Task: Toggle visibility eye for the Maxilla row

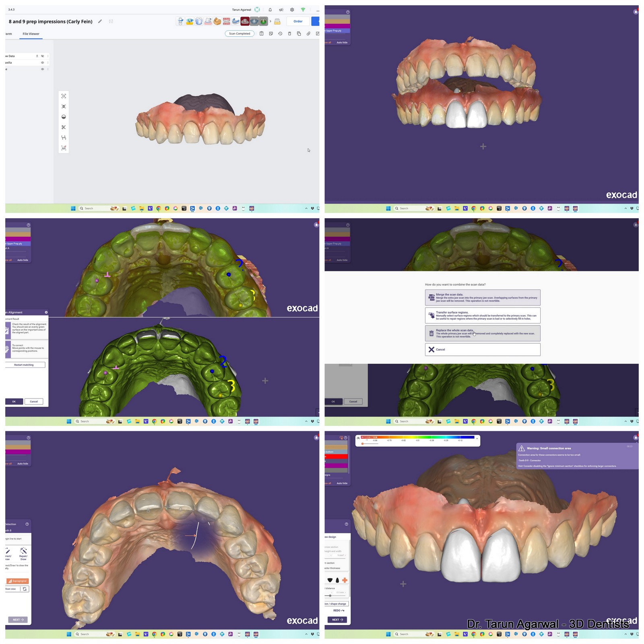Action: point(42,63)
